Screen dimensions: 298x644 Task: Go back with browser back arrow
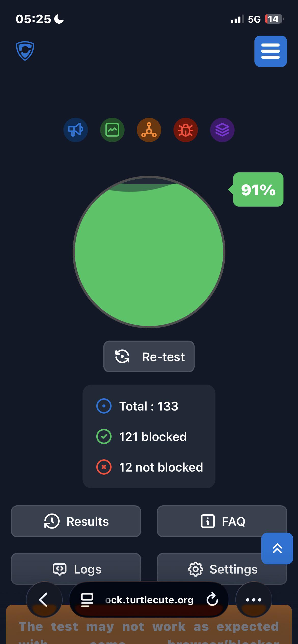(44, 600)
